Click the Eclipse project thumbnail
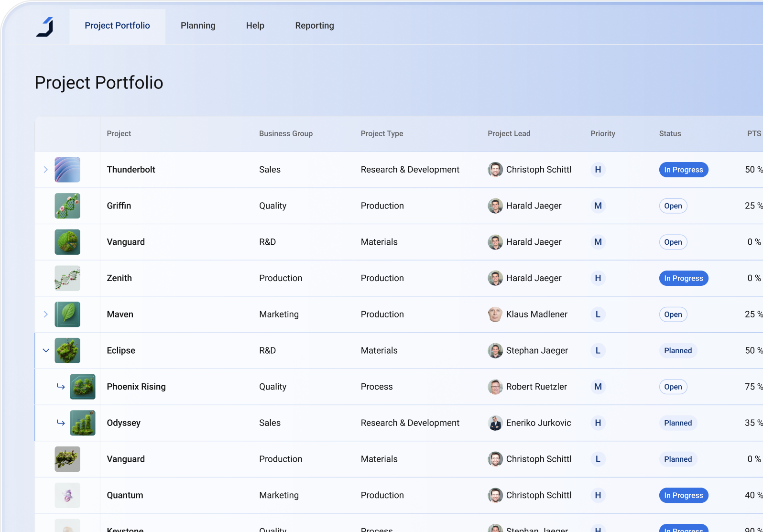763x532 pixels. [x=67, y=350]
